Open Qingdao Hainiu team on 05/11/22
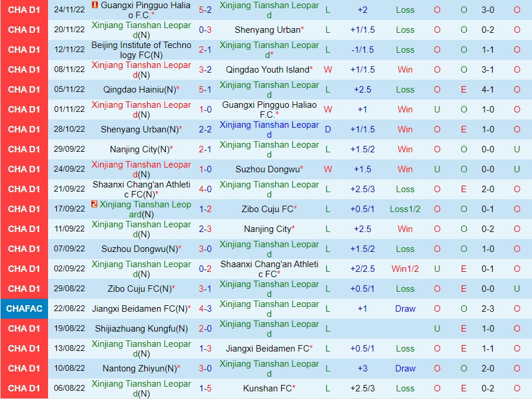The height and width of the screenshot is (399, 532). tap(141, 90)
